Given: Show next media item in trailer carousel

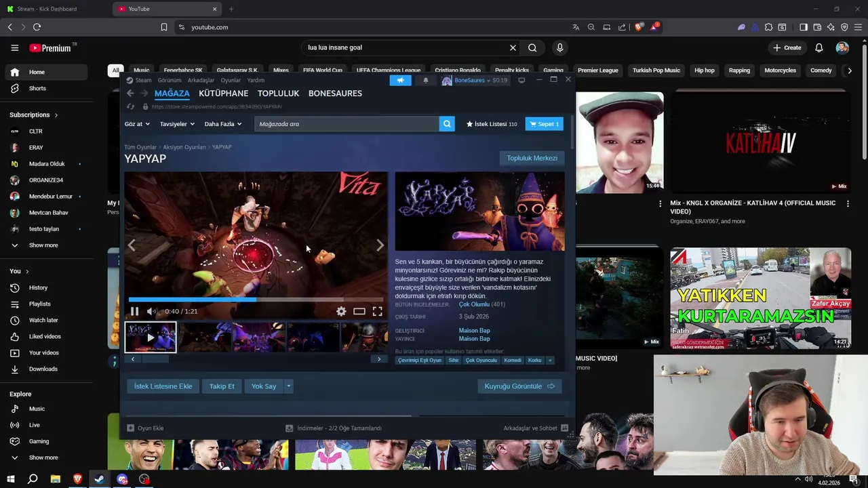Looking at the screenshot, I should click(380, 245).
